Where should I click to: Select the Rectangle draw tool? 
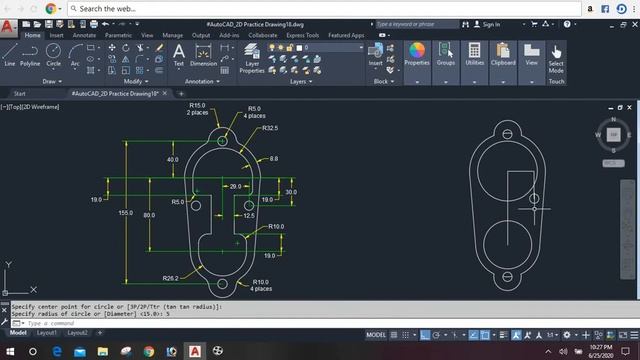click(91, 48)
